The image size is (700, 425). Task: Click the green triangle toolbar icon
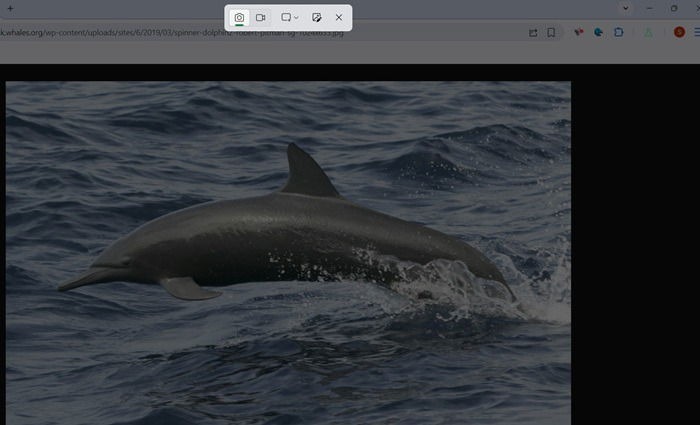pos(648,32)
